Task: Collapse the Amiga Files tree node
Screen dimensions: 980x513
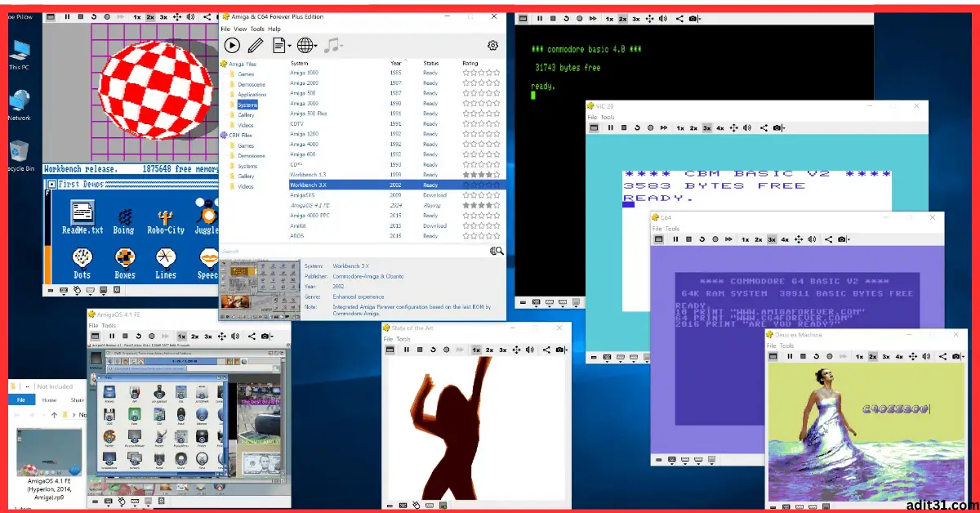Action: click(x=223, y=64)
